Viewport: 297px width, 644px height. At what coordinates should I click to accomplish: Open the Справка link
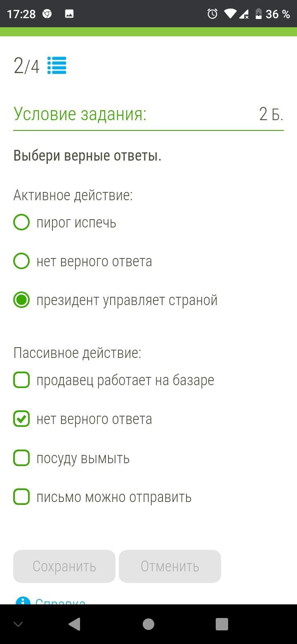[x=60, y=601]
